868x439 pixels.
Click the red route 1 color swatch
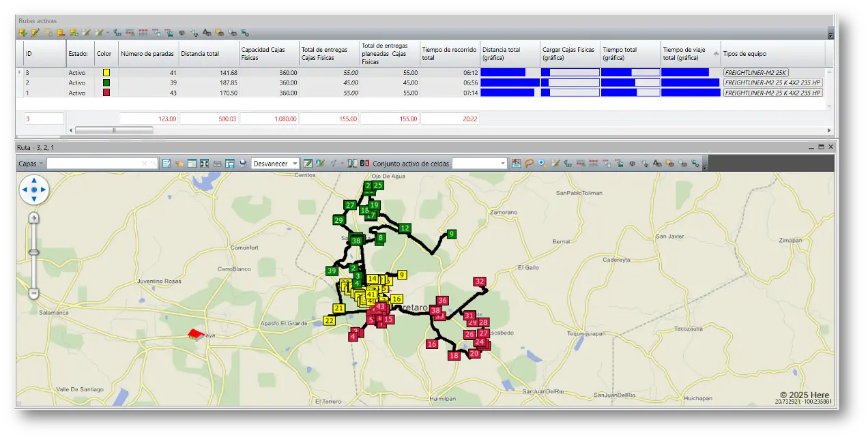coord(106,93)
